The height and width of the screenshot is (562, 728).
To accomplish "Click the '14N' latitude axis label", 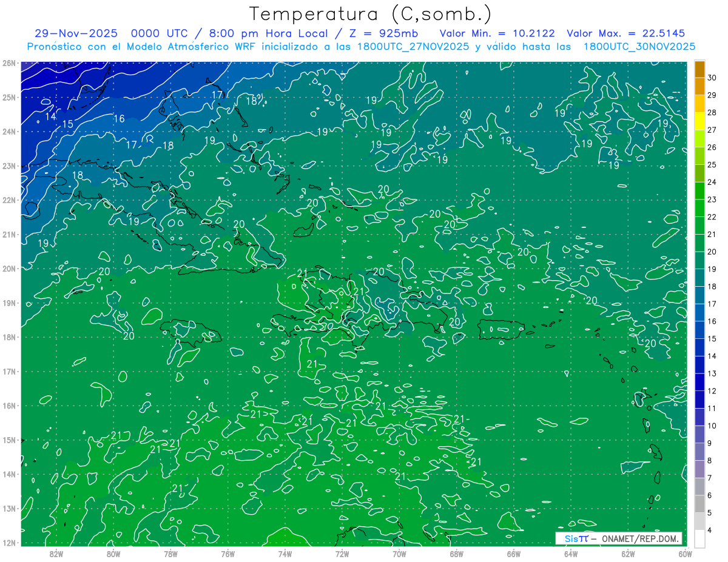I will [8, 474].
